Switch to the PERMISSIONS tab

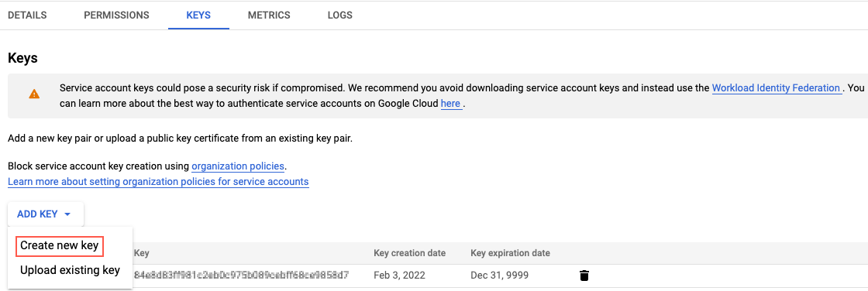coord(116,15)
